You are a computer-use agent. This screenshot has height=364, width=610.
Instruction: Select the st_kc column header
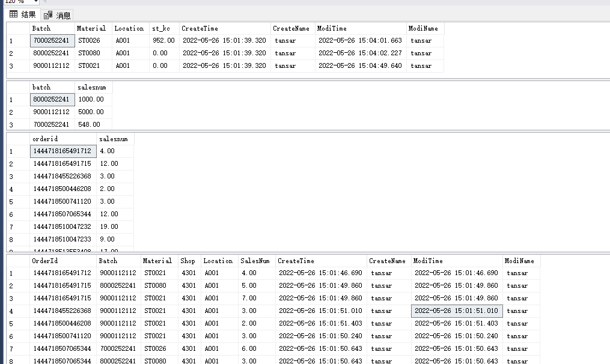[164, 28]
